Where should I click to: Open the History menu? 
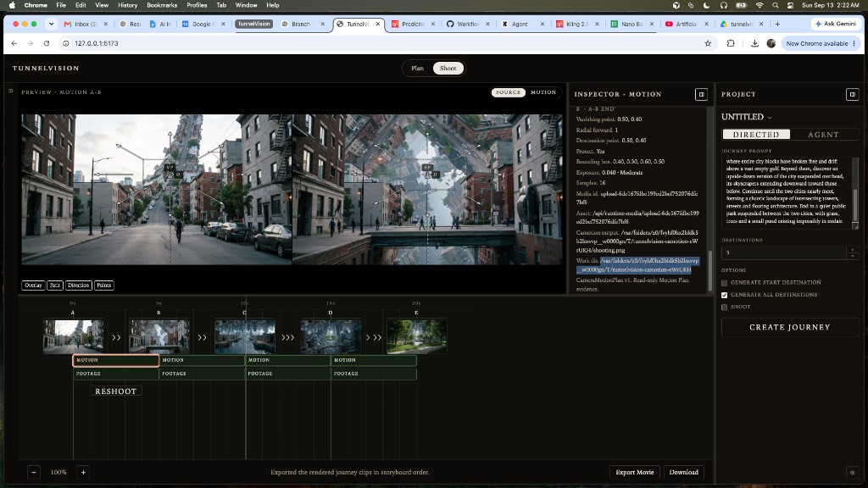[x=127, y=5]
